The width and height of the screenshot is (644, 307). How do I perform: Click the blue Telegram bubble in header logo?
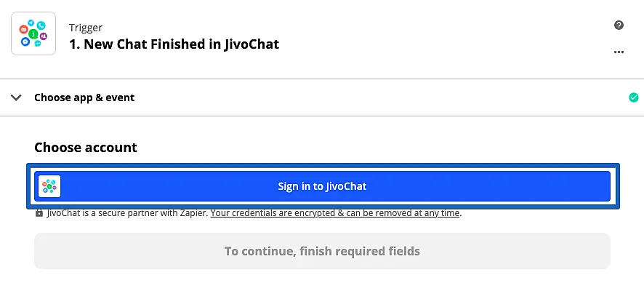pos(31,23)
